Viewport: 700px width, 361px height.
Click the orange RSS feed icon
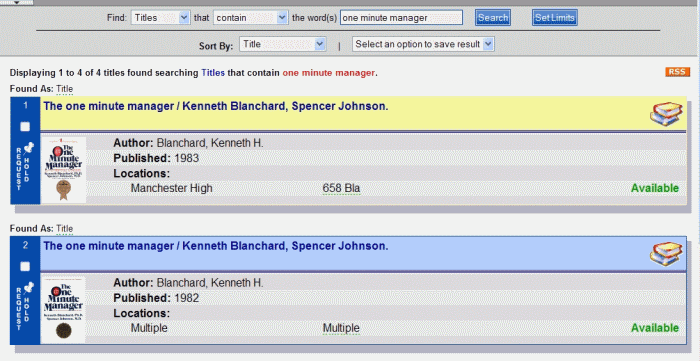[677, 72]
